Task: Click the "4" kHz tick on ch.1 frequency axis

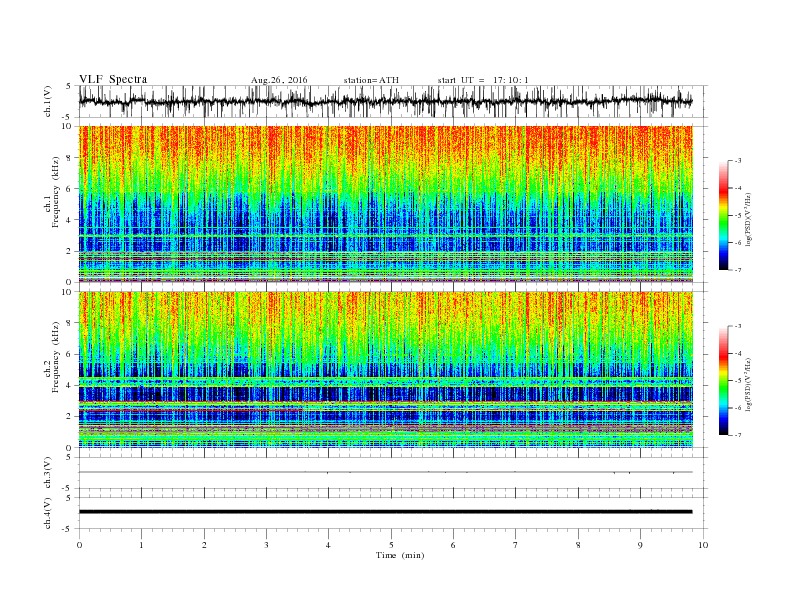Action: tap(70, 220)
